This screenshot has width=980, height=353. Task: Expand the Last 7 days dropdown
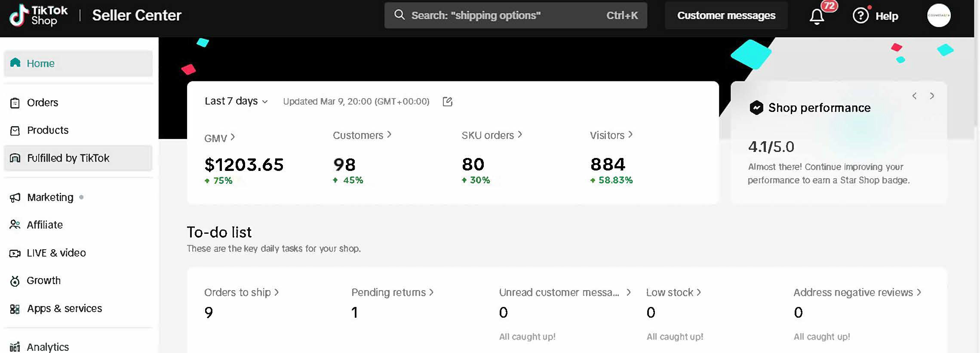236,101
